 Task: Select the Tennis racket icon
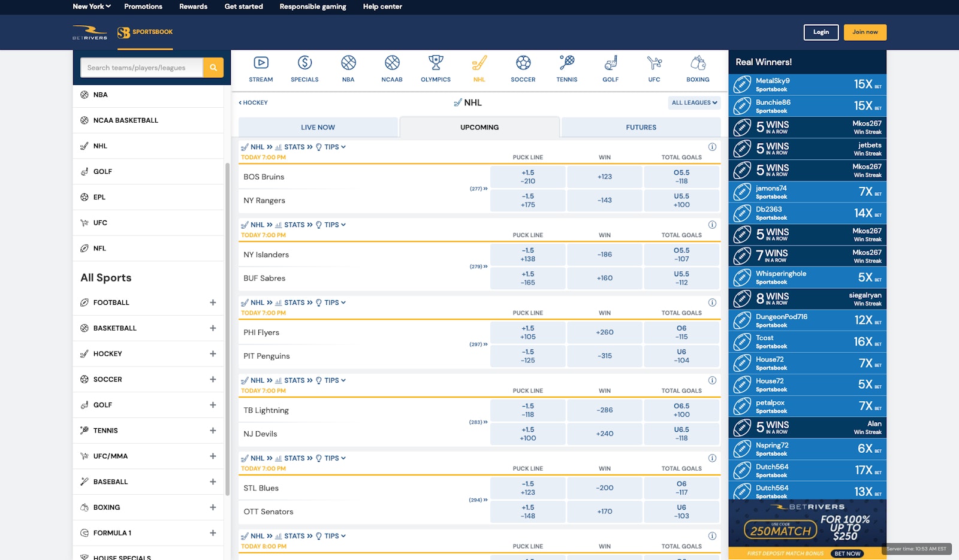pos(566,63)
